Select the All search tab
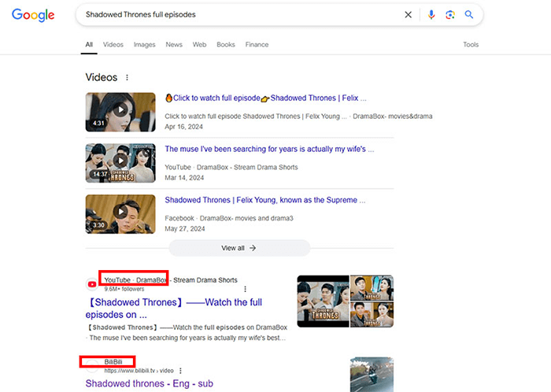This screenshot has height=392, width=551. point(89,45)
